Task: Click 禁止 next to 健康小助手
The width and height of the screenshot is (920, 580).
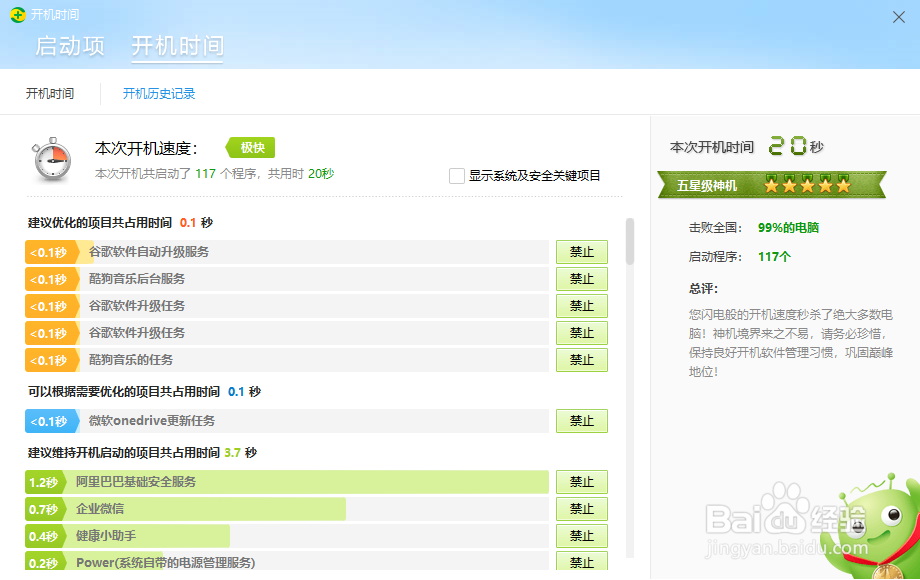Action: (x=581, y=536)
